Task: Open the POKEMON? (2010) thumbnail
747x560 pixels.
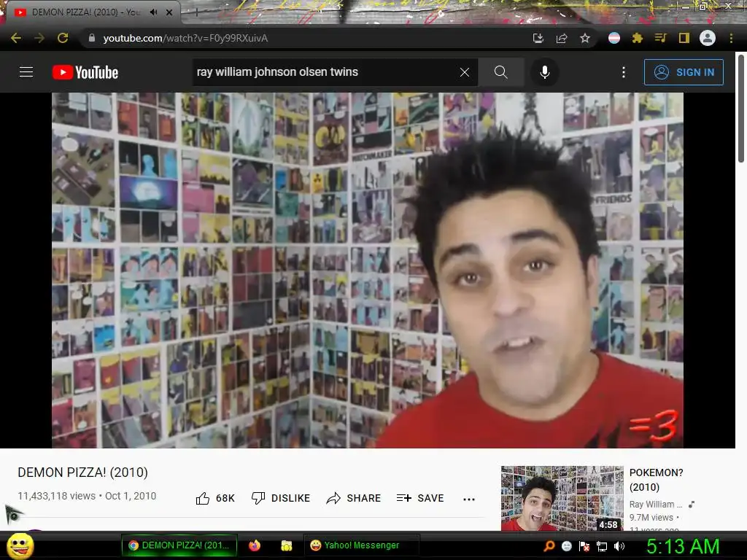Action: (x=562, y=498)
